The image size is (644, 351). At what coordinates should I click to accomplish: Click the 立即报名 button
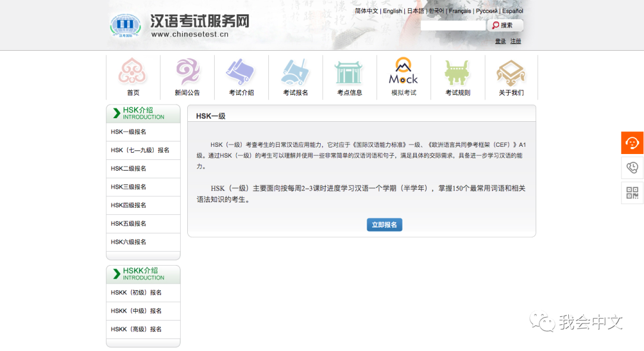click(x=385, y=225)
